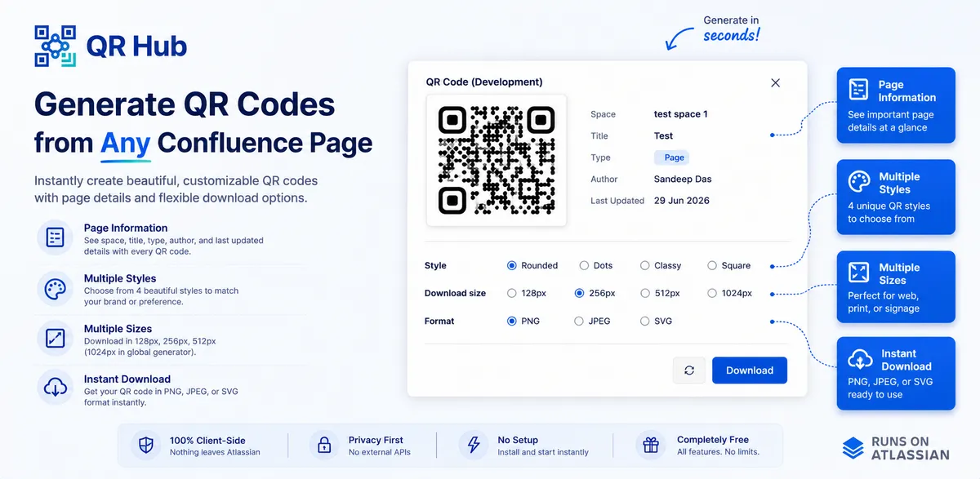Select the Dots style option
The height and width of the screenshot is (479, 980).
(595, 265)
